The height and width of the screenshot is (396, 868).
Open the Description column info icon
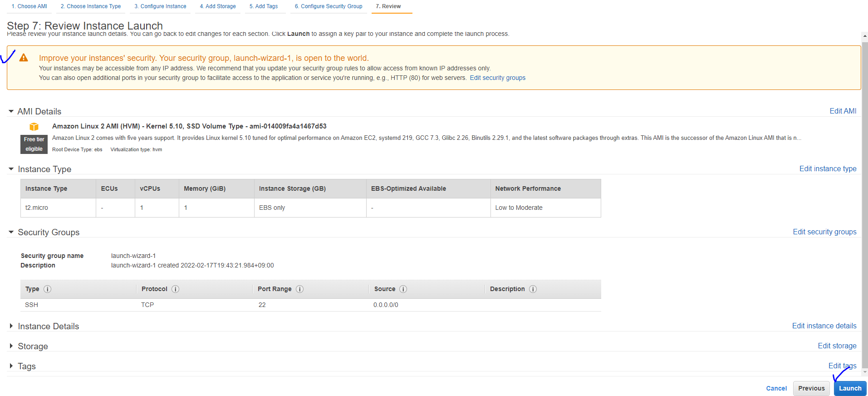533,289
